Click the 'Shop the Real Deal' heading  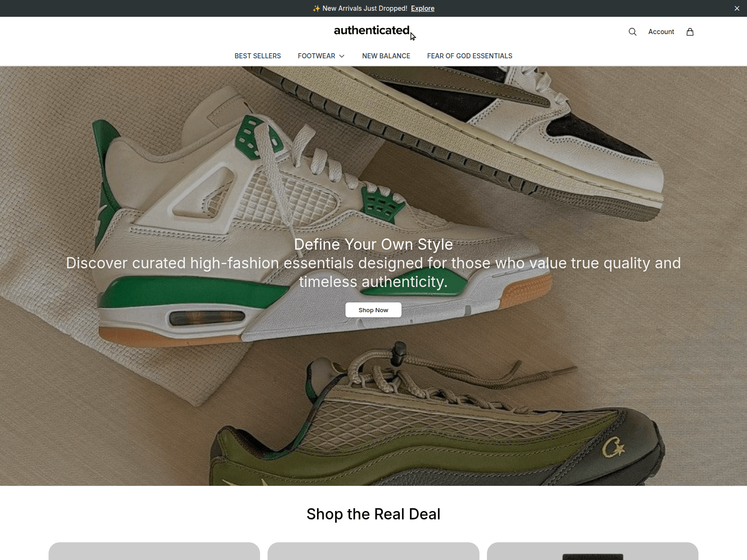[373, 514]
